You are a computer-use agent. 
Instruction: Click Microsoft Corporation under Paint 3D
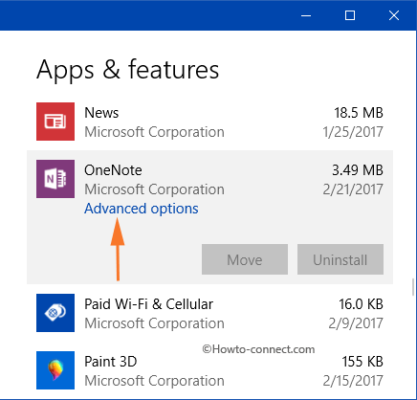[154, 381]
